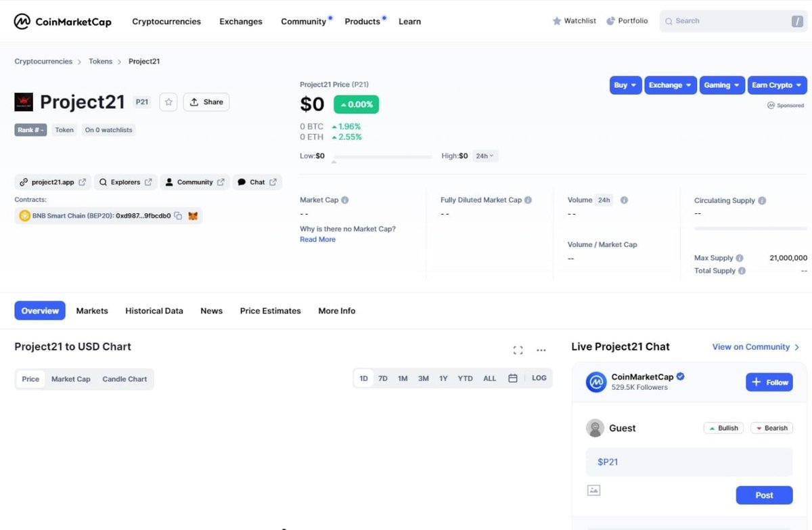
Task: Click the CoinMarketCap logo
Action: (63, 22)
